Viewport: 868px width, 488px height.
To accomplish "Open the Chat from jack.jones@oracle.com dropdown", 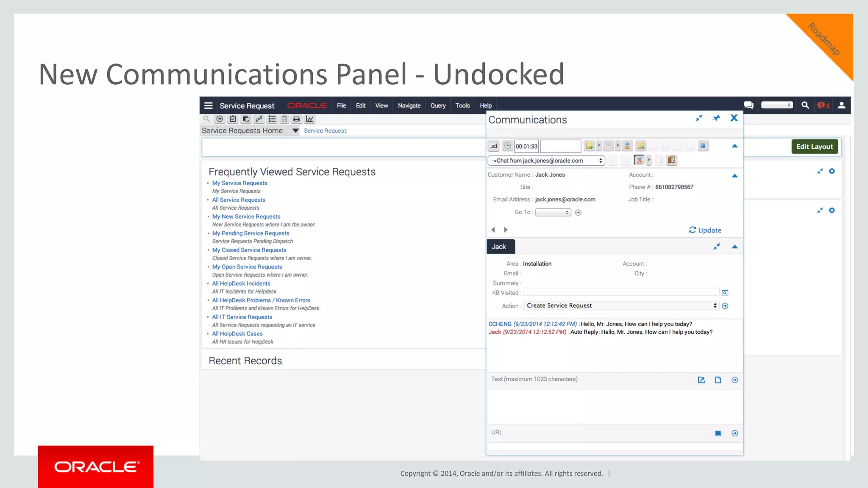I will (x=546, y=161).
